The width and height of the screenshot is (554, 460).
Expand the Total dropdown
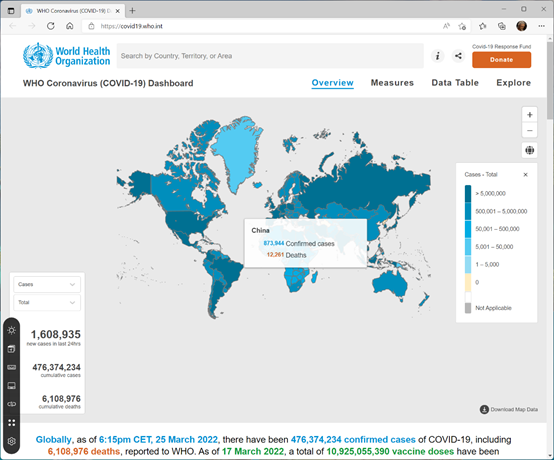(x=47, y=302)
